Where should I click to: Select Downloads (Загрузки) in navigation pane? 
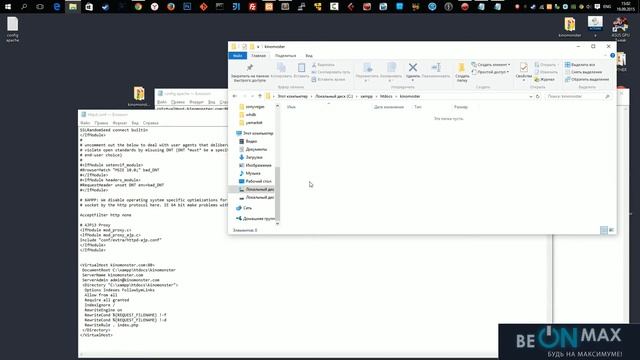point(251,158)
